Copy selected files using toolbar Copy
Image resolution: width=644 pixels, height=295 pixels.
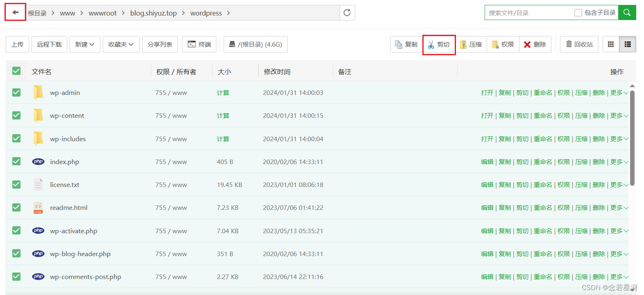click(406, 44)
